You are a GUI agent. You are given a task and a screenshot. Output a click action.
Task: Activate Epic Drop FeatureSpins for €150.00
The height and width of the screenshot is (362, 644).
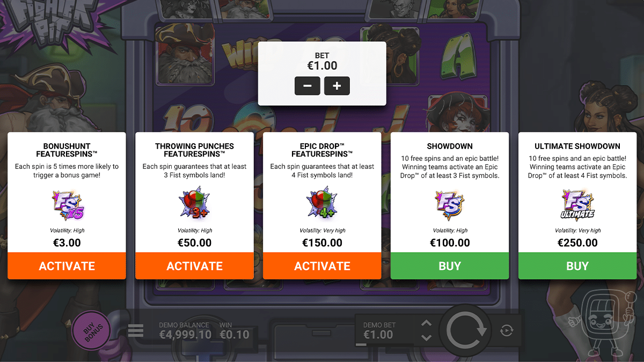322,266
